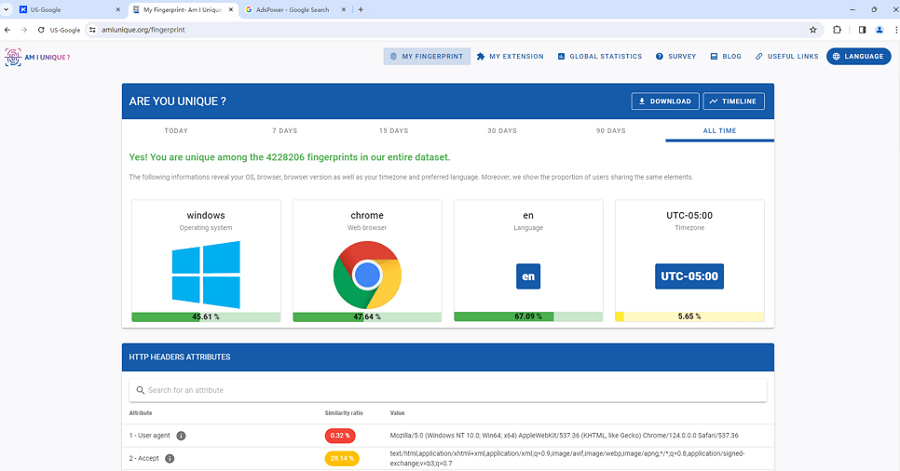Click the Value column header

point(397,413)
